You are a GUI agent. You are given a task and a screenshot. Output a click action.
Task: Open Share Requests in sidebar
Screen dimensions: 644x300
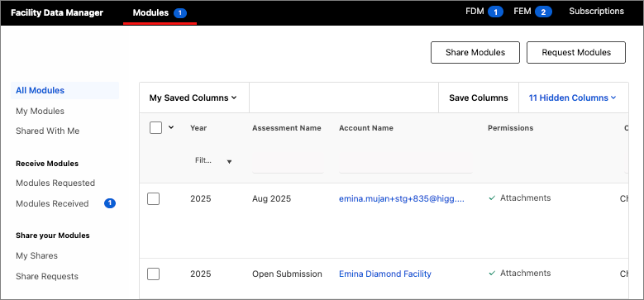pyautogui.click(x=47, y=276)
